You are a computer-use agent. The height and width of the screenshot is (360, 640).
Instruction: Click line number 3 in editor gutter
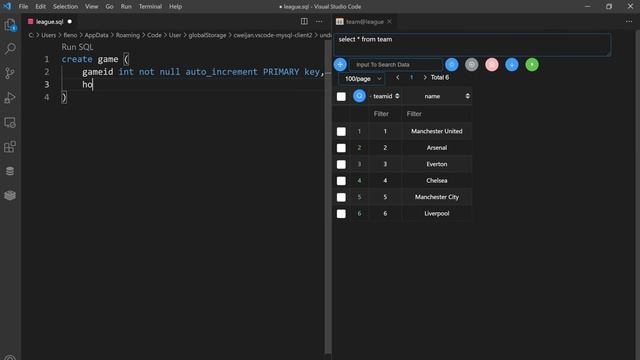[47, 84]
